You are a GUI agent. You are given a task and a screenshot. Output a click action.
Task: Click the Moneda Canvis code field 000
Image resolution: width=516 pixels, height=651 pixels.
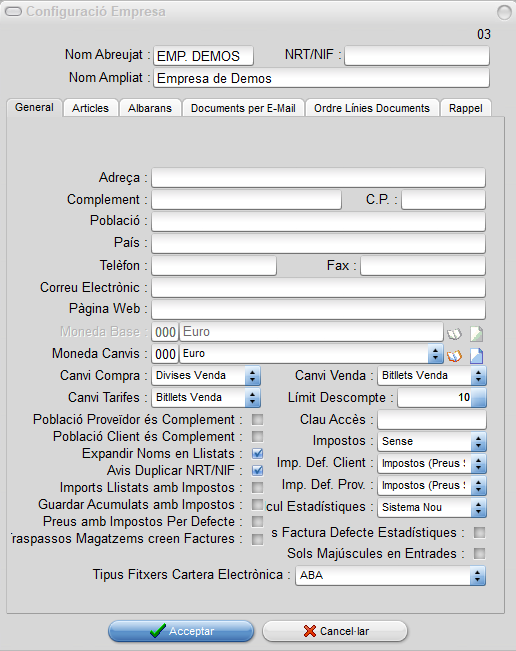click(165, 354)
